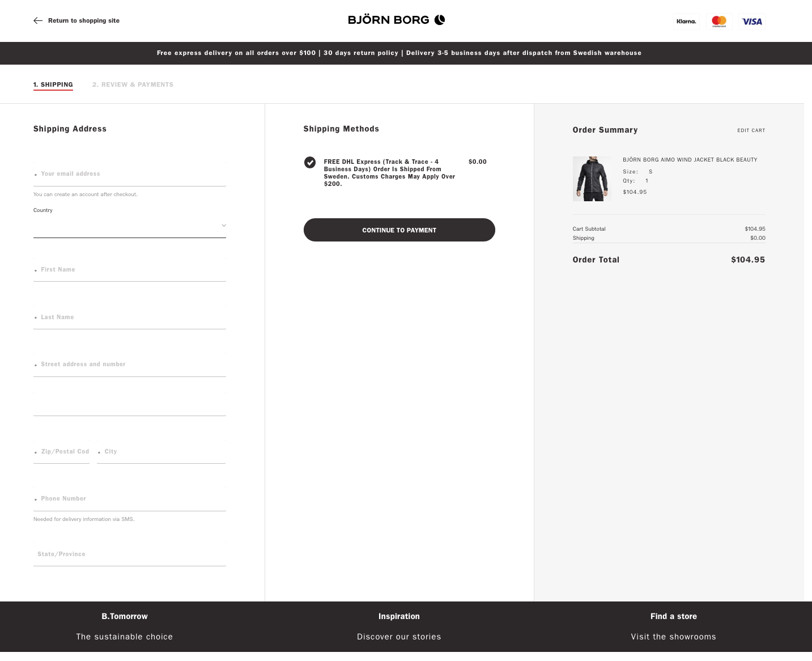Viewport: 812px width, 661px height.
Task: Open the Country dropdown
Action: (130, 226)
